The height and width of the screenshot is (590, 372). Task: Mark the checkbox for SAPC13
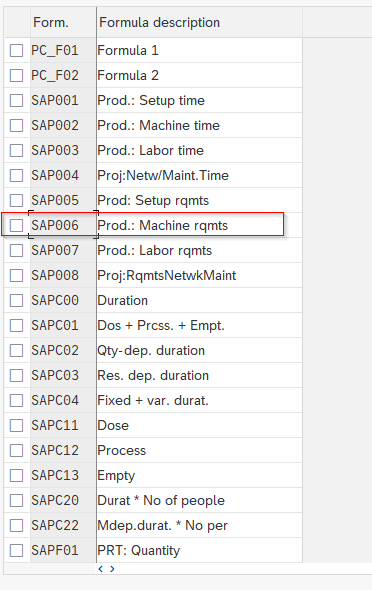16,475
